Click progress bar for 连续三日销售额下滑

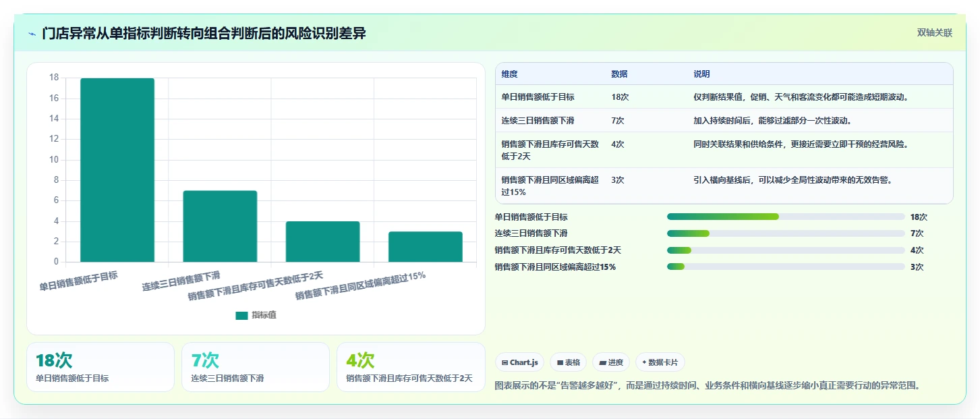coord(786,233)
